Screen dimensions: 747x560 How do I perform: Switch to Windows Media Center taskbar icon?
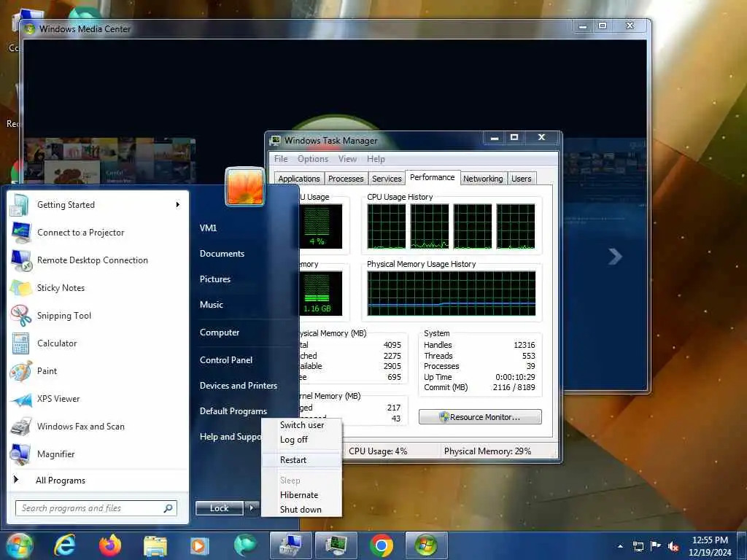pos(426,545)
